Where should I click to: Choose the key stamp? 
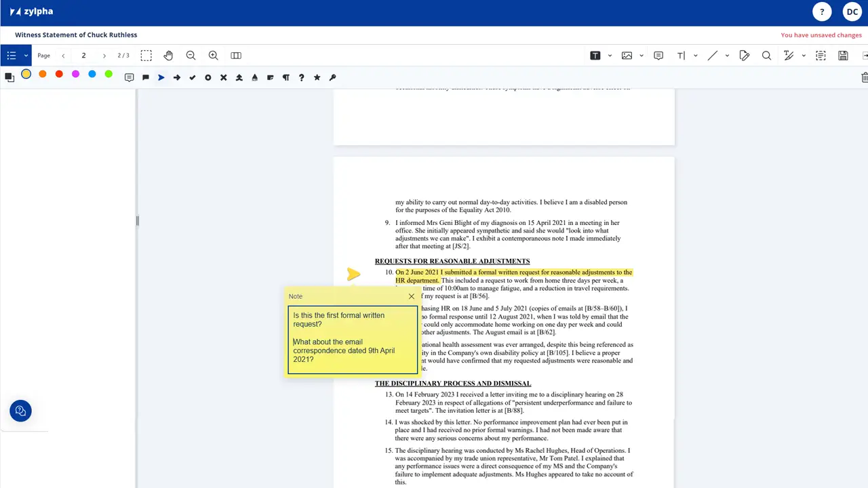(333, 77)
